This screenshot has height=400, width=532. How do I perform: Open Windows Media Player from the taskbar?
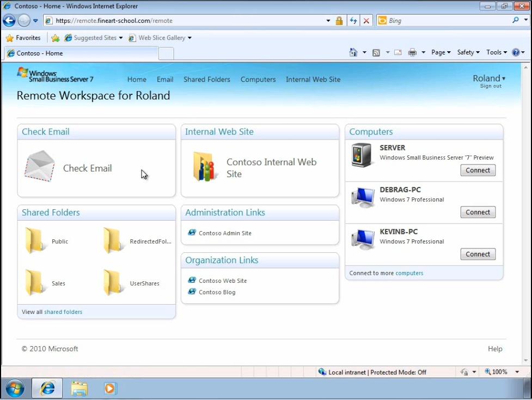click(110, 389)
